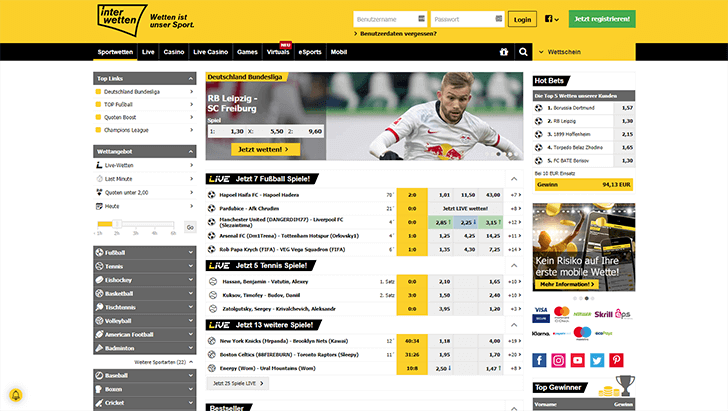The image size is (728, 411).
Task: Open the Facebook login dropdown icon
Action: click(552, 19)
